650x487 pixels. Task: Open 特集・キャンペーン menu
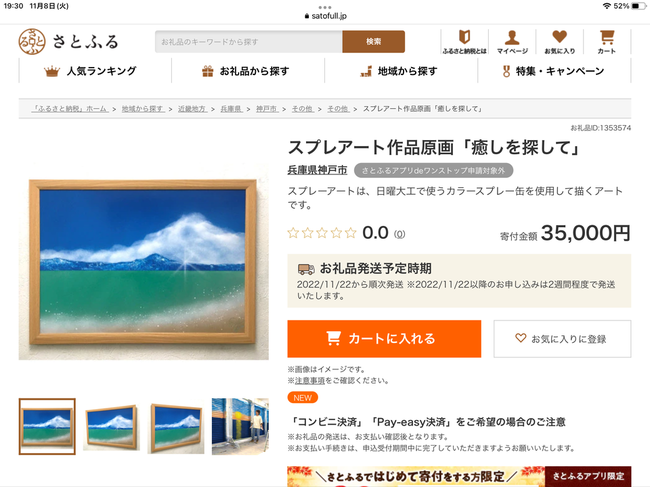(554, 71)
